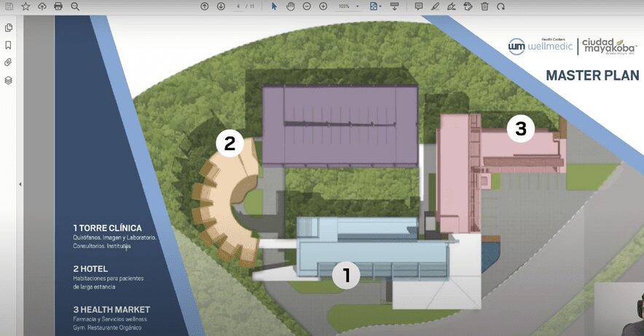Click the Save file icon
The image size is (644, 336).
coord(9,6)
